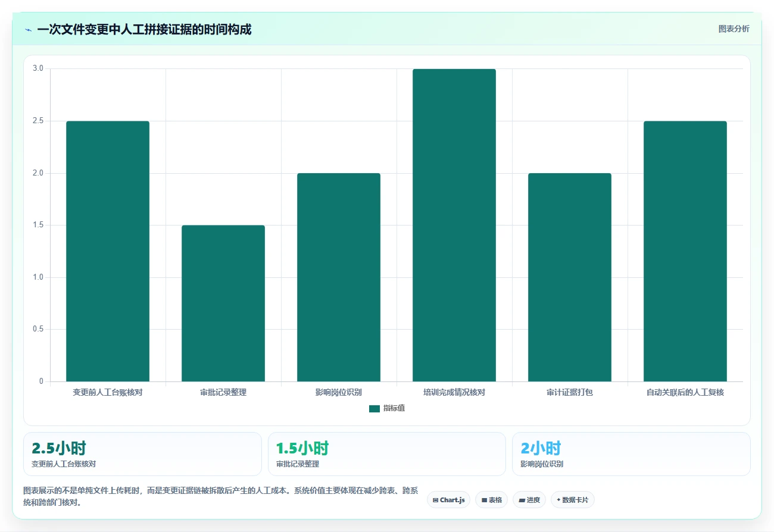Click the y-axis value 1.5

38,225
